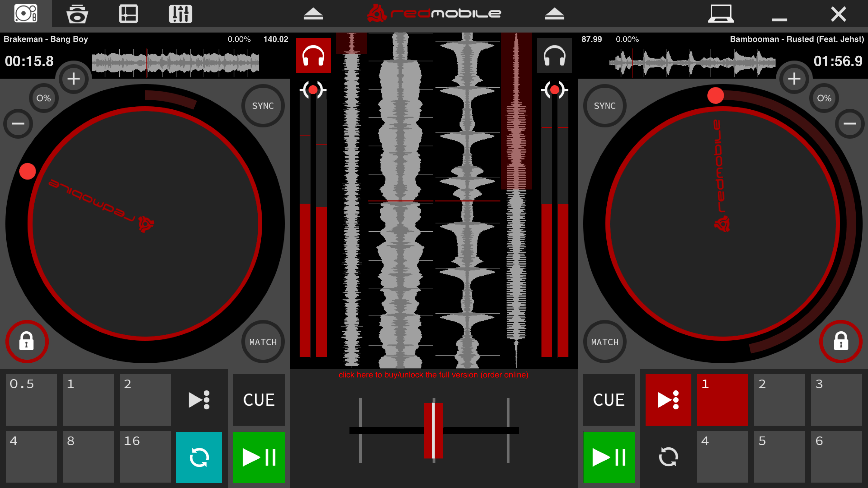Select the 0.5 beat loop pad
Screen dimensions: 868x488
(31, 400)
